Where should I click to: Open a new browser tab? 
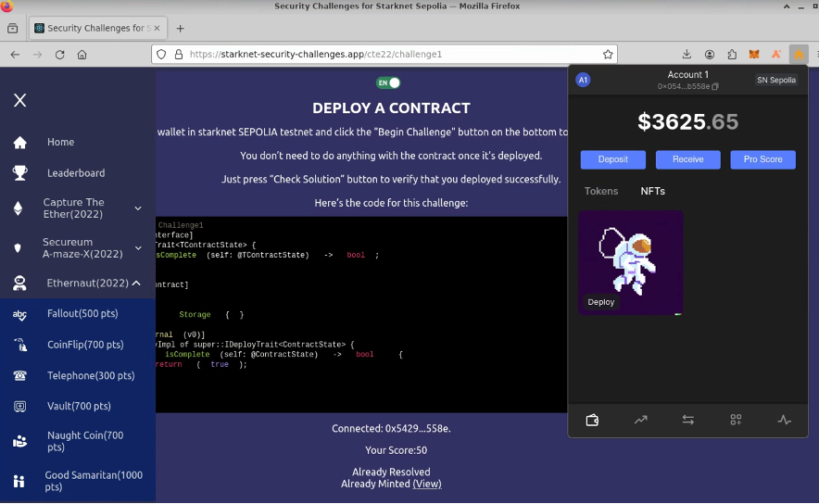181,28
